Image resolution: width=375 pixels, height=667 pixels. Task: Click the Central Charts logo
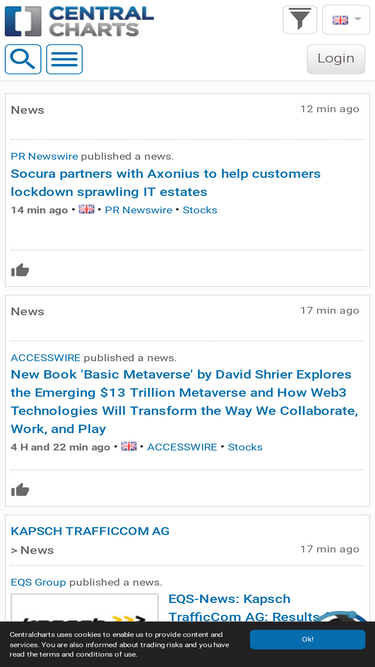(80, 21)
